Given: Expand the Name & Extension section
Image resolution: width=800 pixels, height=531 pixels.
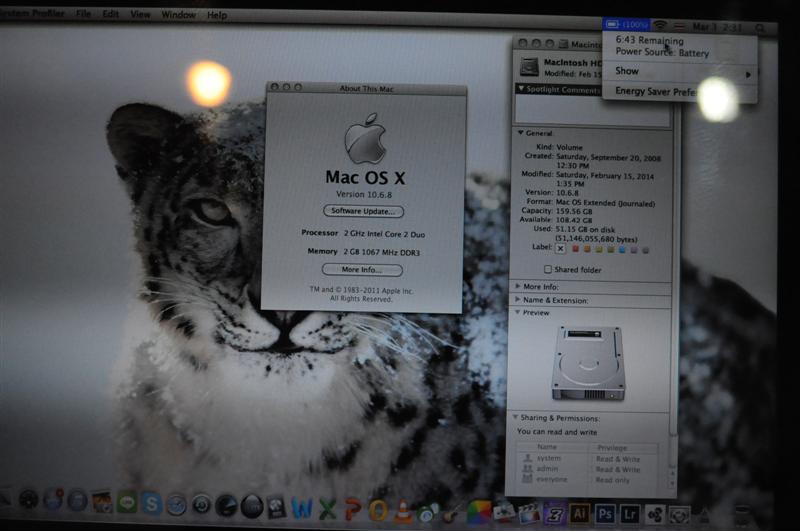Looking at the screenshot, I should [517, 299].
